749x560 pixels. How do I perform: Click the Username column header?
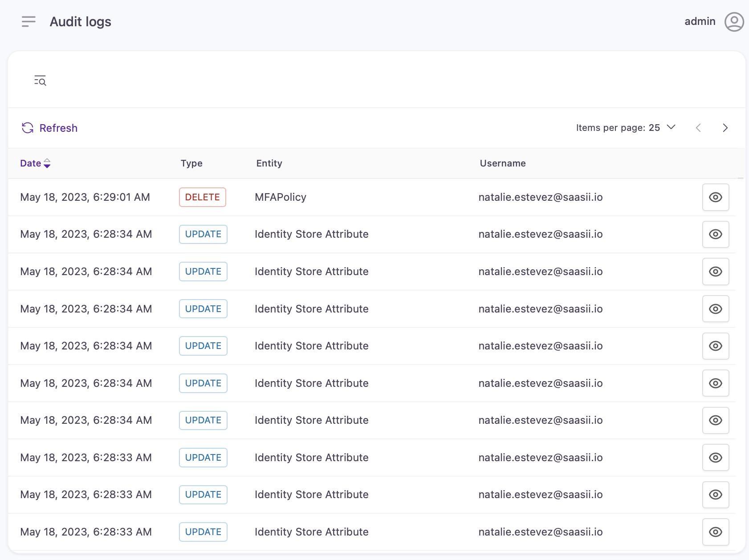[x=502, y=163]
